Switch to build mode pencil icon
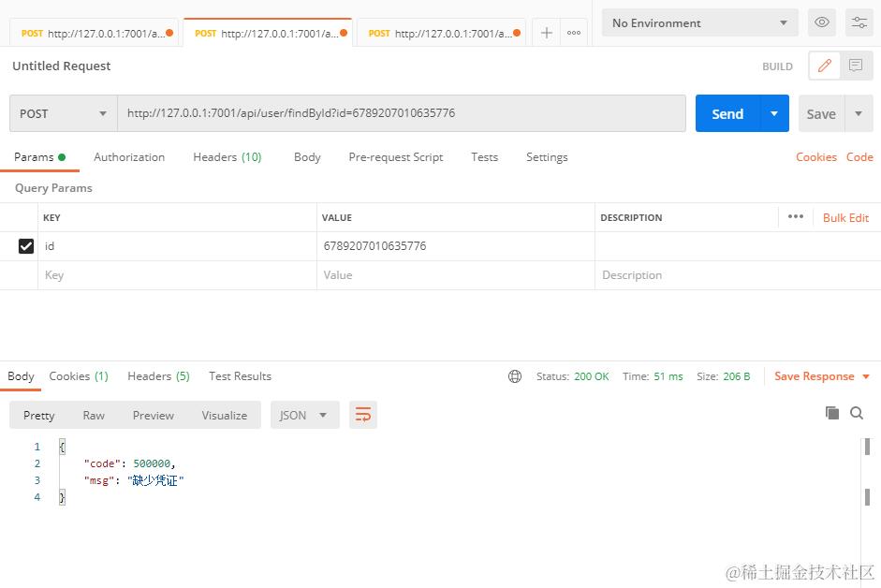This screenshot has width=881, height=588. click(x=824, y=66)
